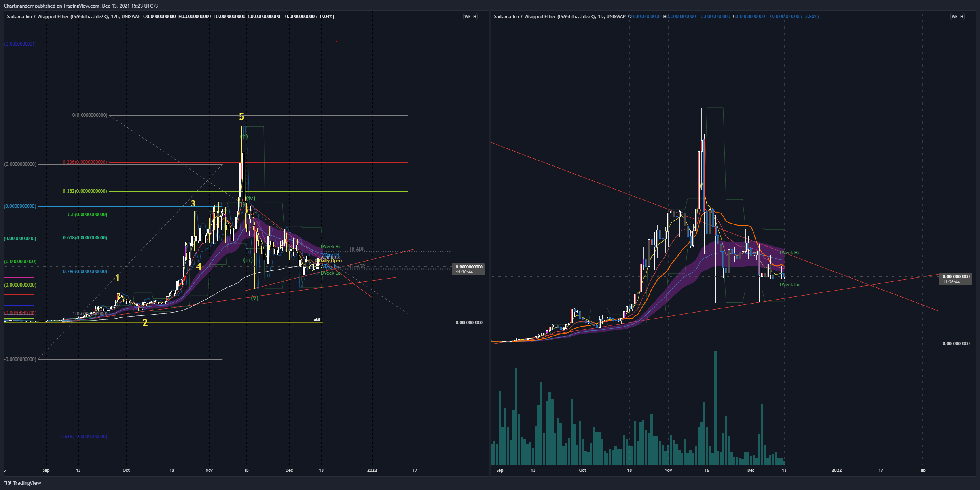Click the 2022 marker on the 12h time axis

pos(372,470)
